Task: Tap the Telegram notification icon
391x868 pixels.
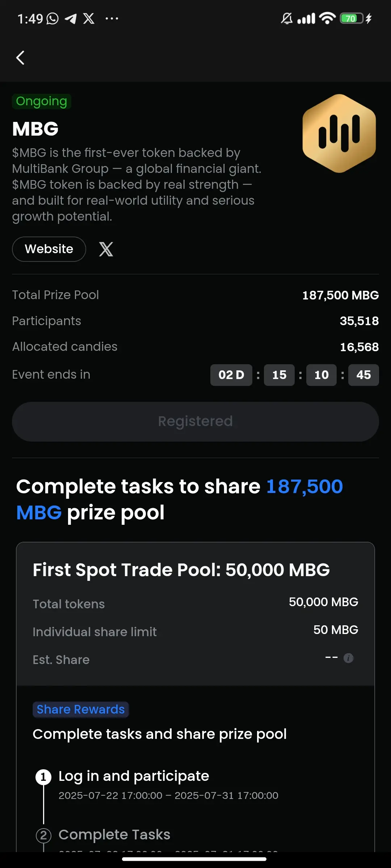Action: (71, 18)
